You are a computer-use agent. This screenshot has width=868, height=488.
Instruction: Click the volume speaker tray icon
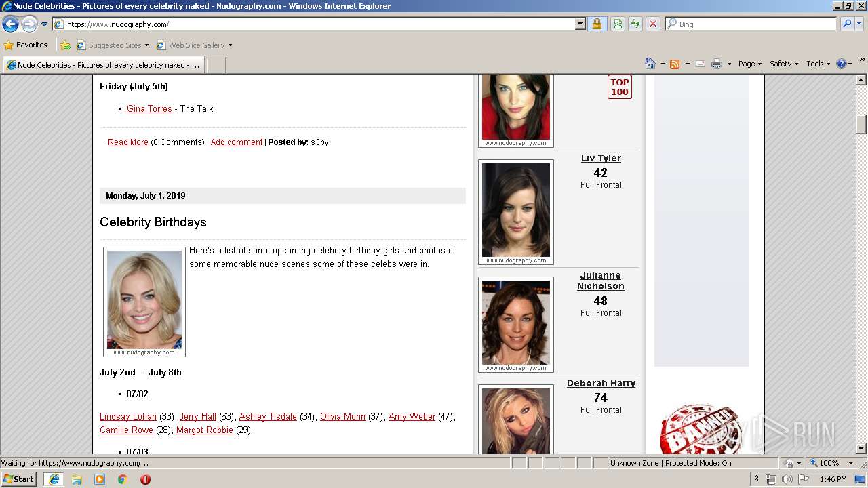pyautogui.click(x=787, y=479)
